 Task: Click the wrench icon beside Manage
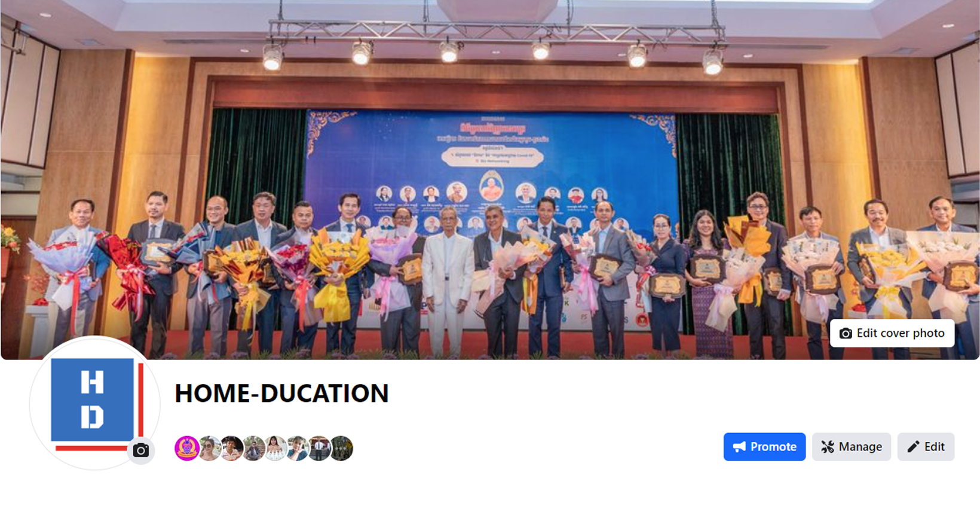coord(827,447)
